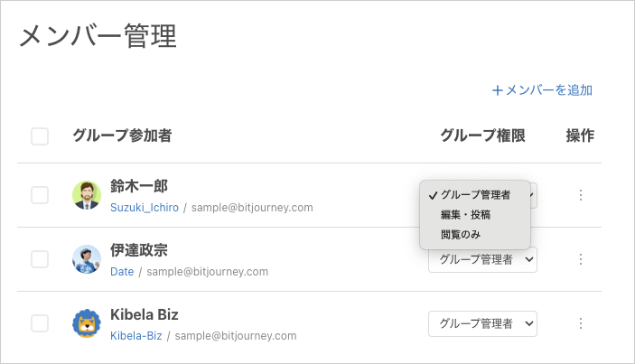Open the Suzuki_Ichiro profile link
Image resolution: width=635 pixels, height=364 pixels.
[145, 208]
